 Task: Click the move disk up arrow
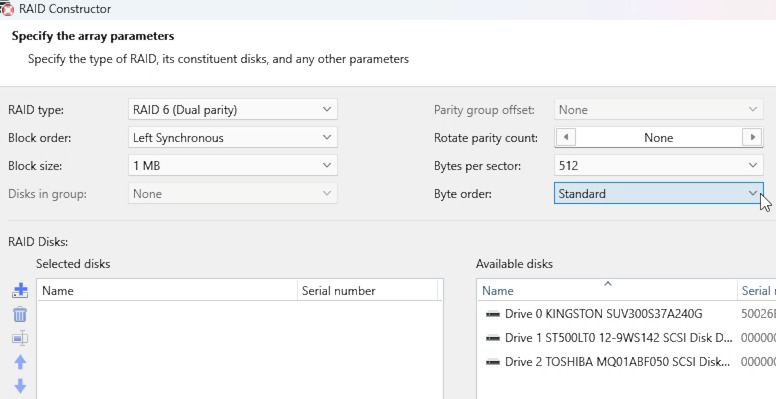[20, 362]
